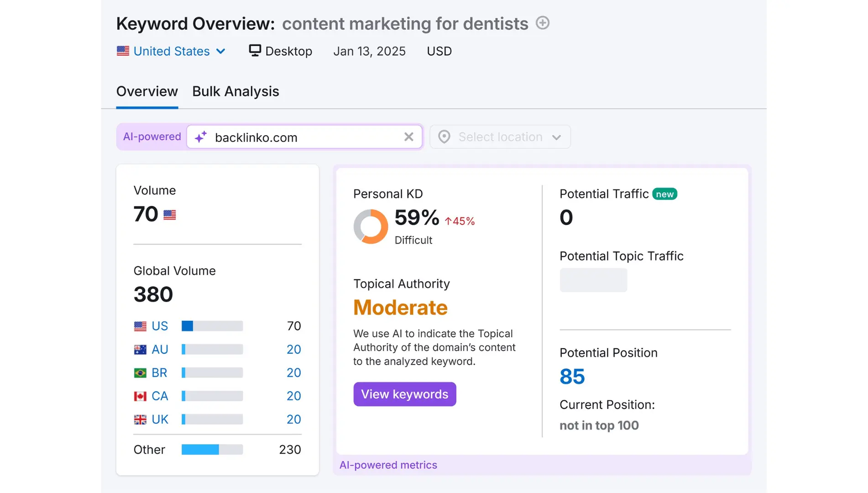Clear the backlinko.com domain with the X icon
The height and width of the screenshot is (493, 868).
click(x=408, y=137)
